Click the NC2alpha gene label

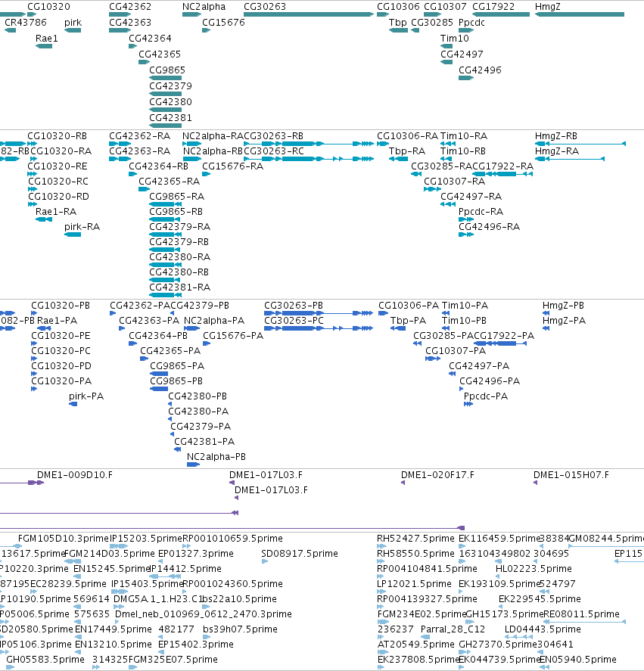(204, 6)
